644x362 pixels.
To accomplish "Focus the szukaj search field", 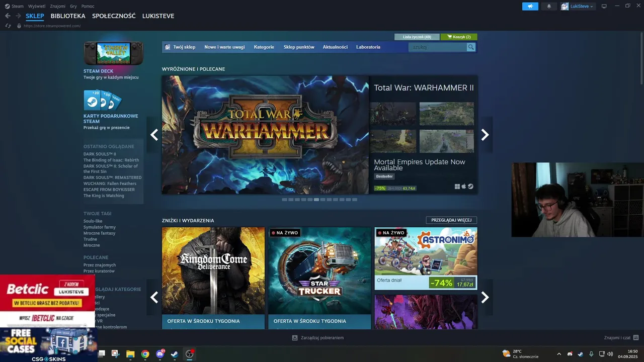I will [438, 47].
